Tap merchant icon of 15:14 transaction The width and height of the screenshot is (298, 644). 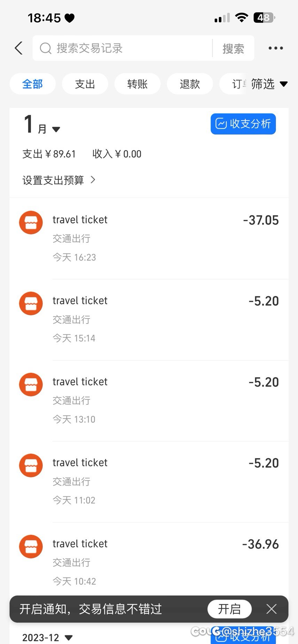[31, 304]
